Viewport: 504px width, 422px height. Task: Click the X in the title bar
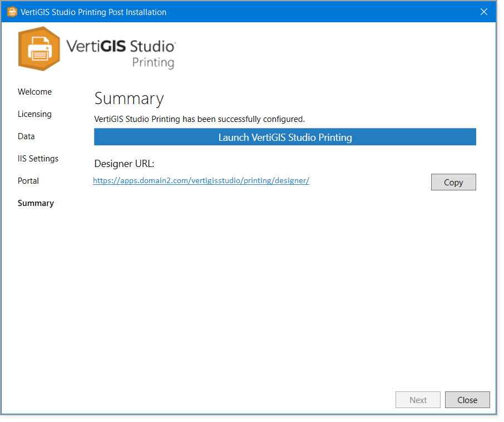pos(483,11)
